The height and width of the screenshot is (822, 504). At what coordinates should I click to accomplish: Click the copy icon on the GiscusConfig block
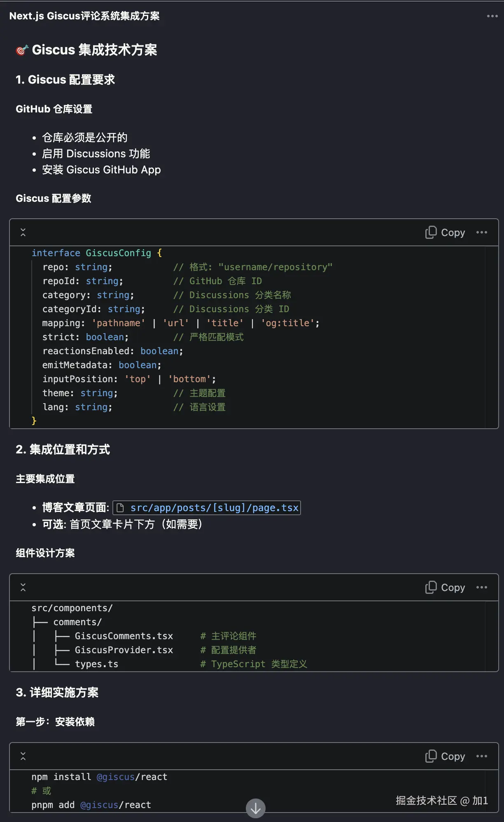(x=431, y=232)
